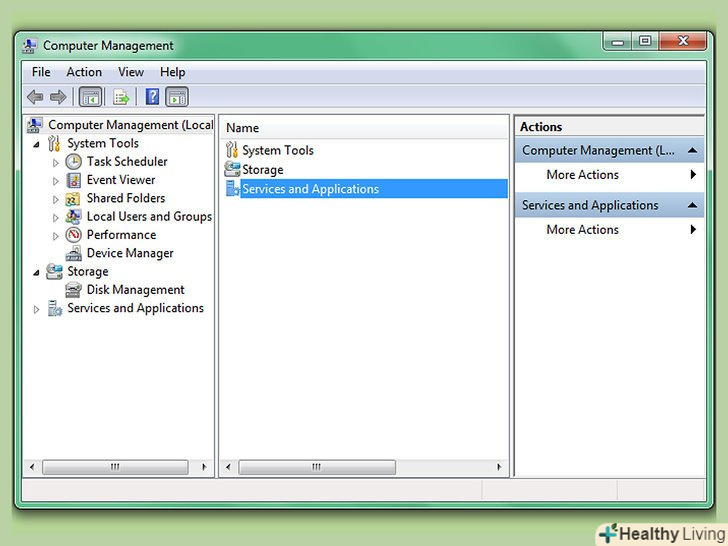Select Local Users and Groups label

coord(149,216)
